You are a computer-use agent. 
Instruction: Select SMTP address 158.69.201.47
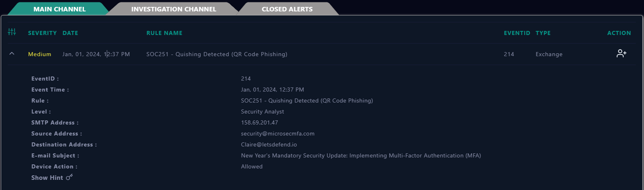pos(260,122)
